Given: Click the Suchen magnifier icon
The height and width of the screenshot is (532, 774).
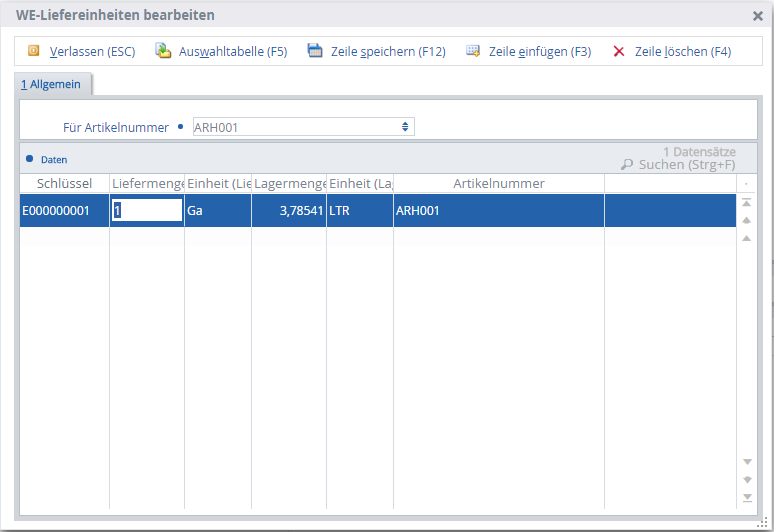Looking at the screenshot, I should [x=627, y=165].
